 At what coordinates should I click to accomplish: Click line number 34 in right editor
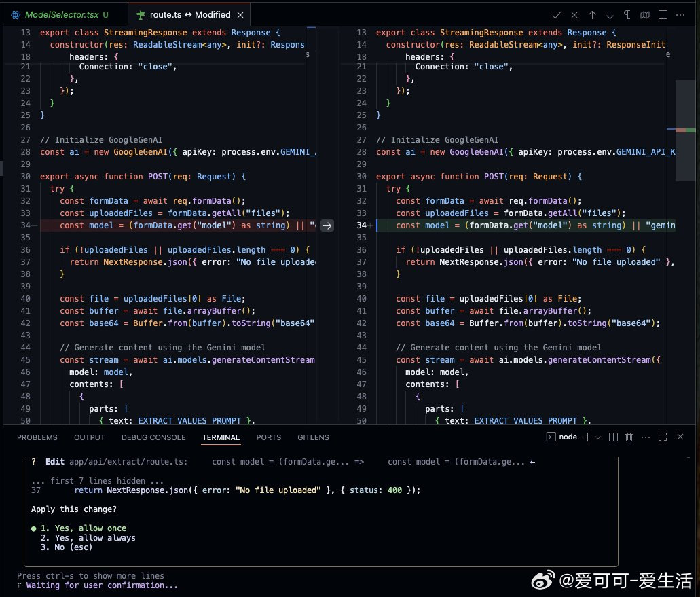(361, 225)
